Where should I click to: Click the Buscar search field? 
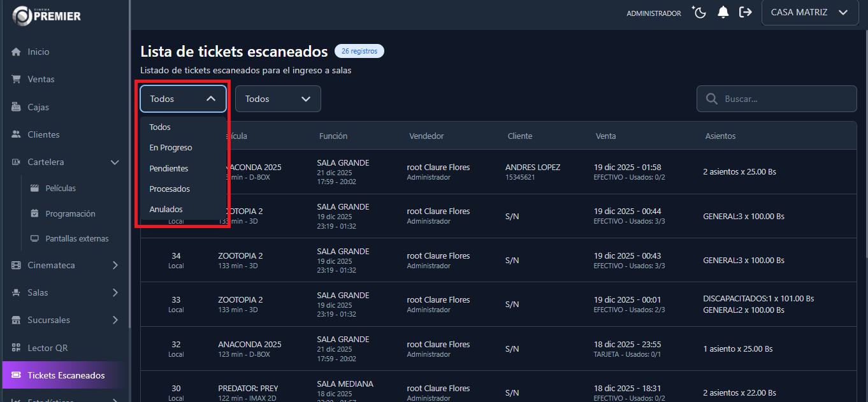click(784, 99)
